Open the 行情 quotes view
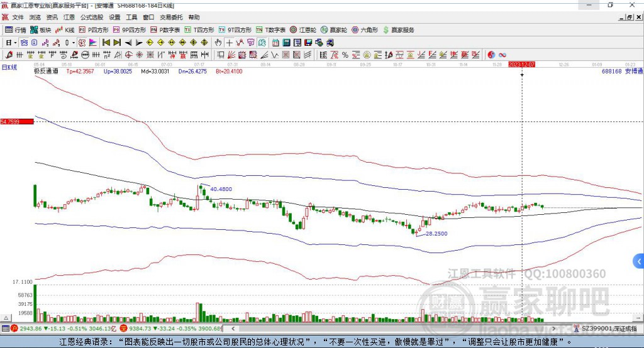Screen dimensions: 644x348 [x=16, y=30]
